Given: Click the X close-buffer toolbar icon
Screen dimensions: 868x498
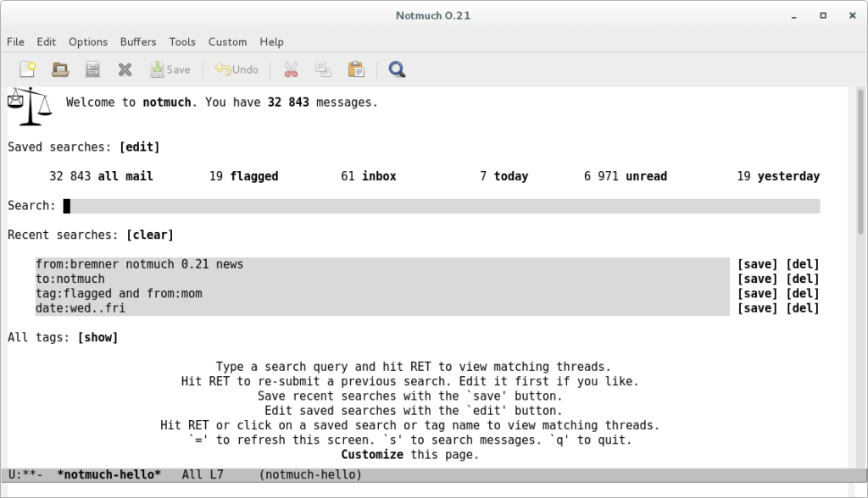Looking at the screenshot, I should point(125,69).
